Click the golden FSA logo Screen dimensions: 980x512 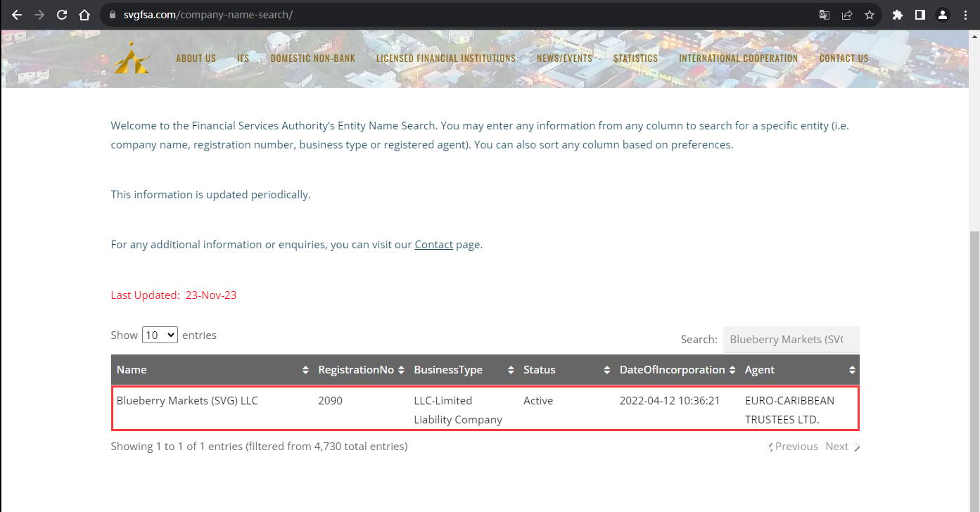click(132, 58)
